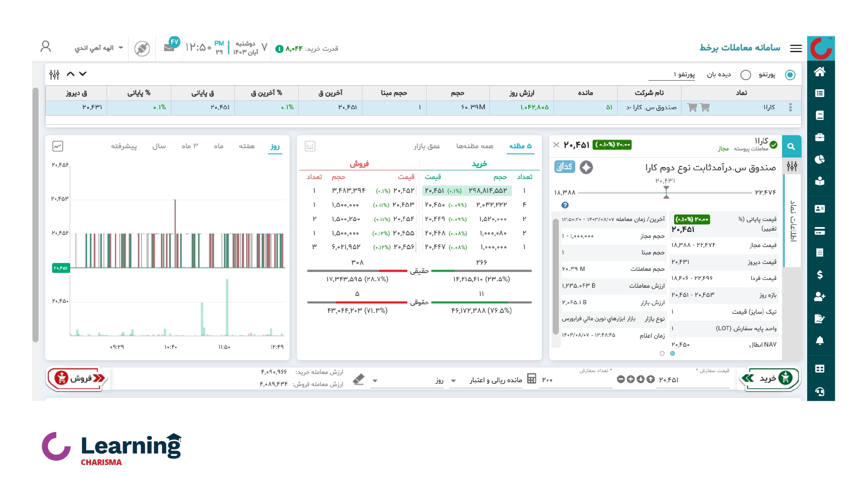Select the ۳ ماه chart range tab
The height and width of the screenshot is (504, 867).
pos(190,146)
